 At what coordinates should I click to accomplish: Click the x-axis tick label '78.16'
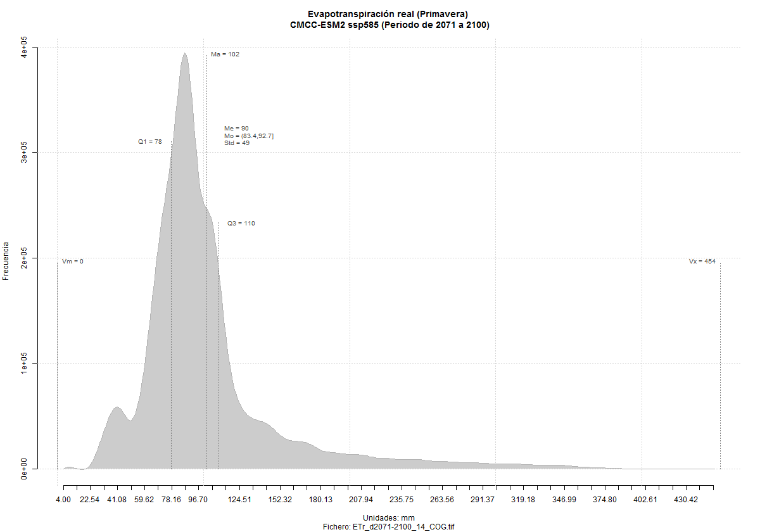pyautogui.click(x=172, y=500)
